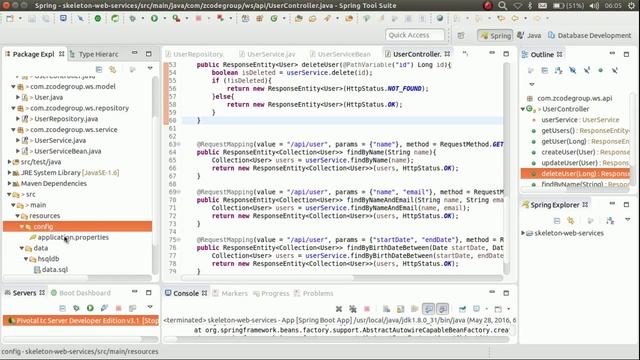Click the Quick Access search field
The width and height of the screenshot is (640, 360).
[415, 35]
